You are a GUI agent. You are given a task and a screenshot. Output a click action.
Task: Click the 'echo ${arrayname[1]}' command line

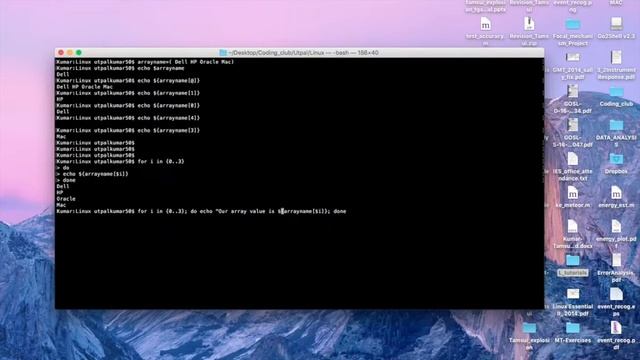pyautogui.click(x=128, y=93)
